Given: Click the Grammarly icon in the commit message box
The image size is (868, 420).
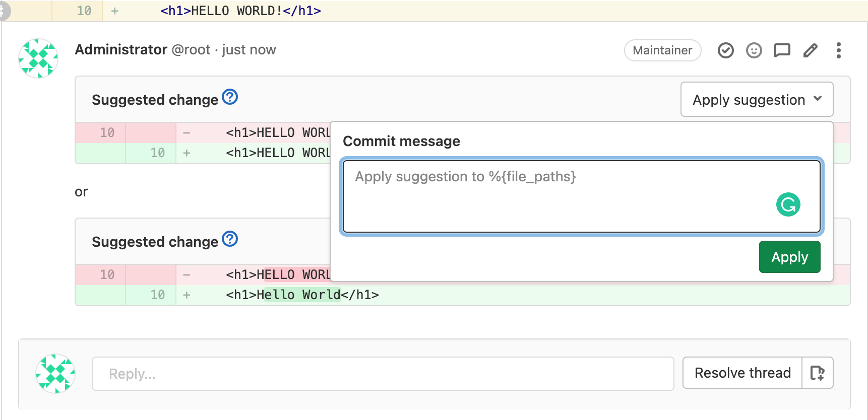Looking at the screenshot, I should point(788,204).
